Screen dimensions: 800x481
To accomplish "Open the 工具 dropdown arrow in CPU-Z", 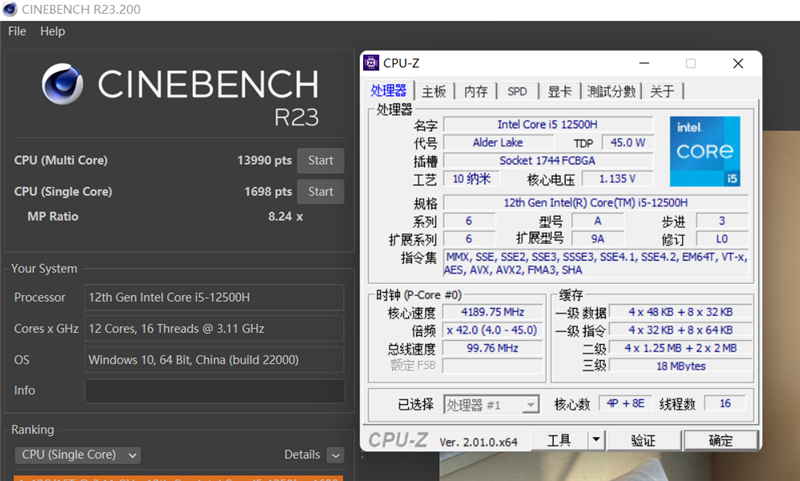I will click(595, 440).
